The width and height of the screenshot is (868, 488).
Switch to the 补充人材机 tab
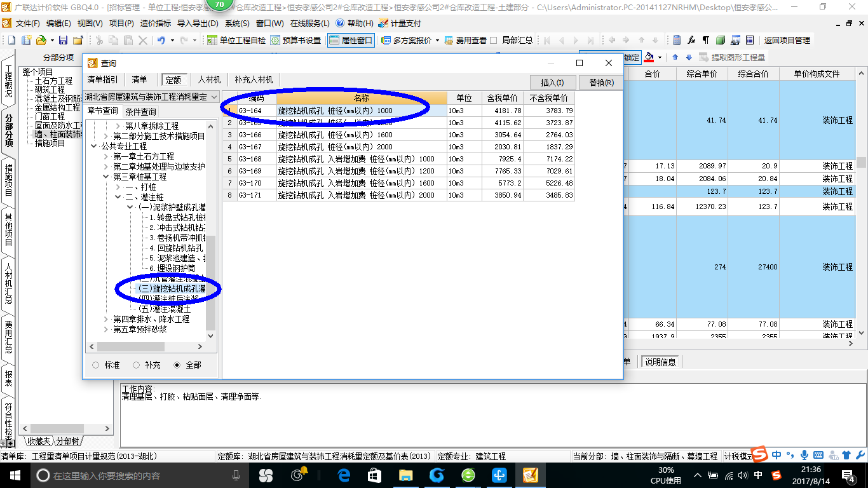pyautogui.click(x=254, y=79)
